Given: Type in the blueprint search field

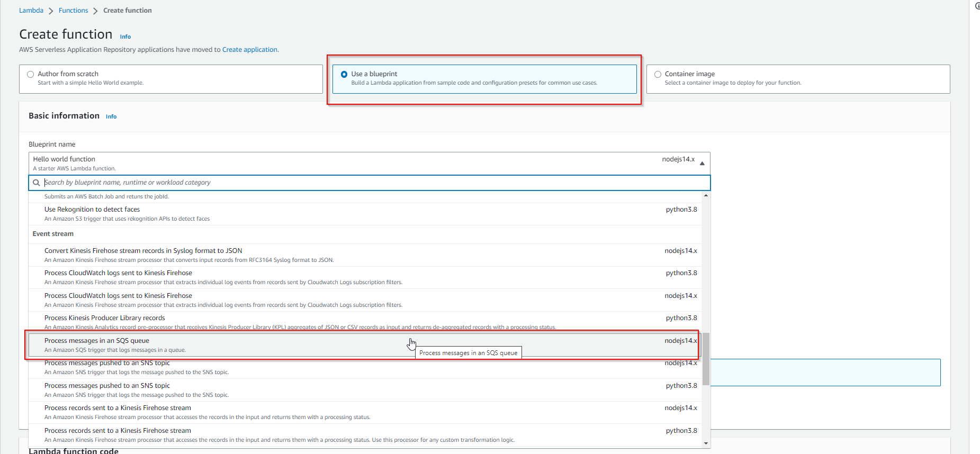Looking at the screenshot, I should (x=371, y=183).
